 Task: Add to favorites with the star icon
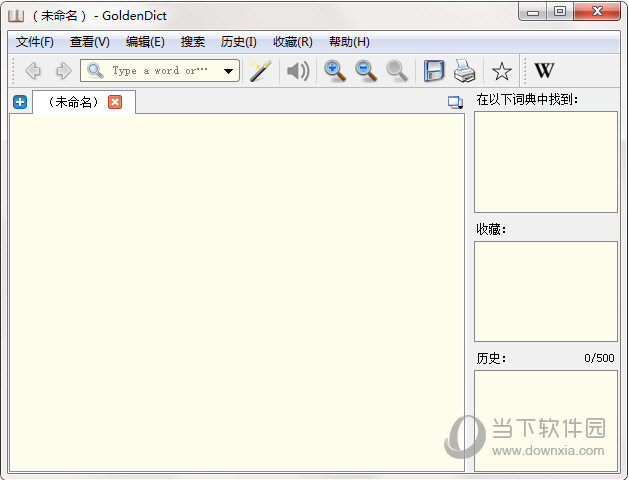click(x=501, y=72)
